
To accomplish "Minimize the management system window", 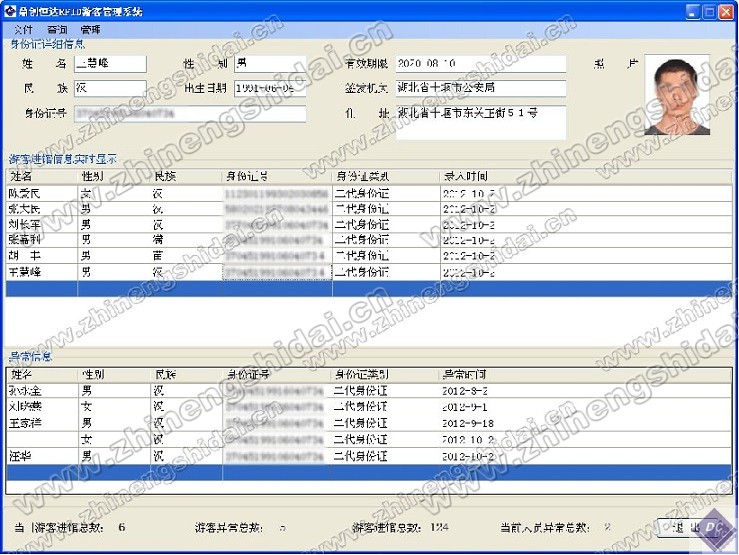I will (687, 11).
